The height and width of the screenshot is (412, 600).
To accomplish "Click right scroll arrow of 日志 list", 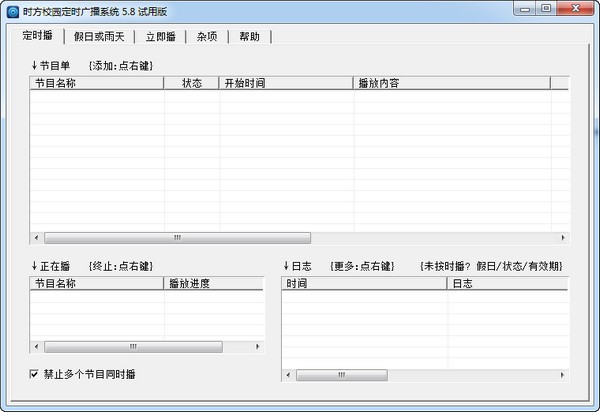I will (x=562, y=375).
